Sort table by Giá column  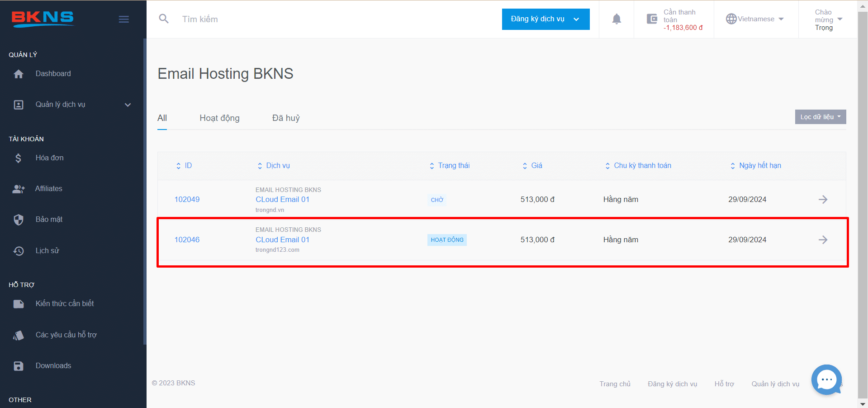coord(532,166)
